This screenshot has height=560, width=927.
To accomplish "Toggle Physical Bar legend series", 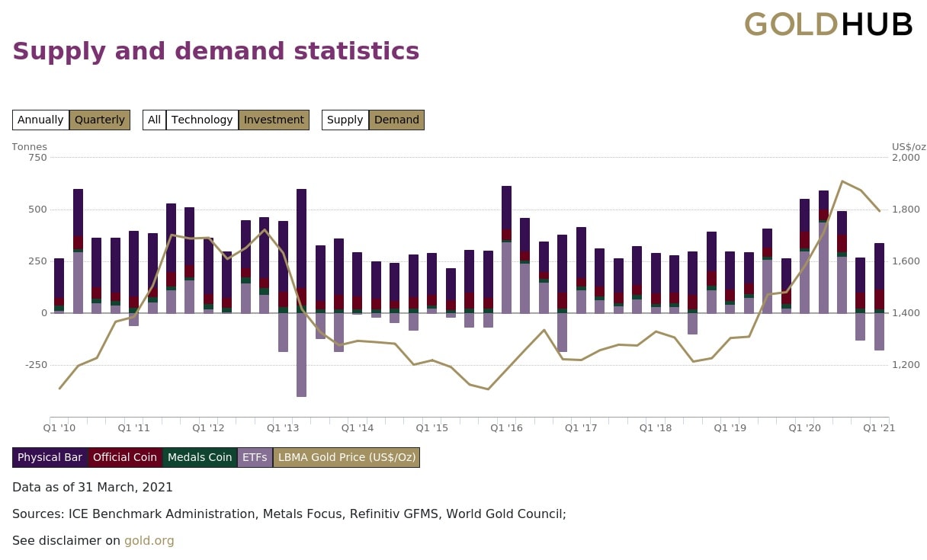I will [x=50, y=457].
